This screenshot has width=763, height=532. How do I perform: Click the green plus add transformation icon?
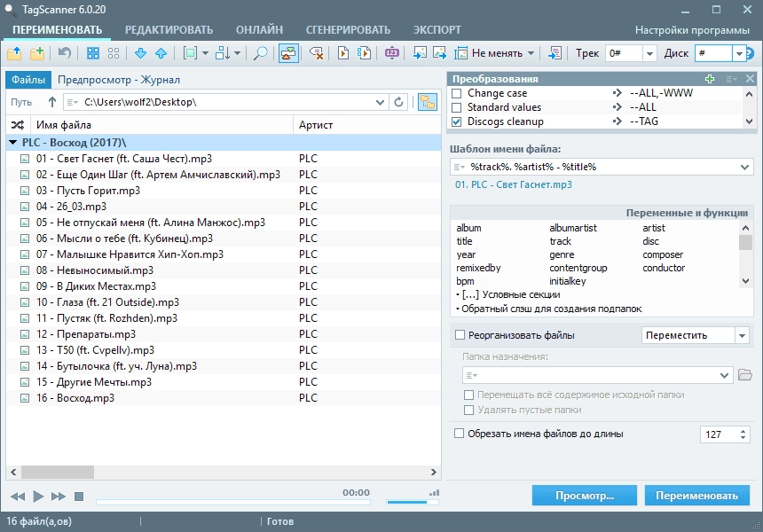710,79
